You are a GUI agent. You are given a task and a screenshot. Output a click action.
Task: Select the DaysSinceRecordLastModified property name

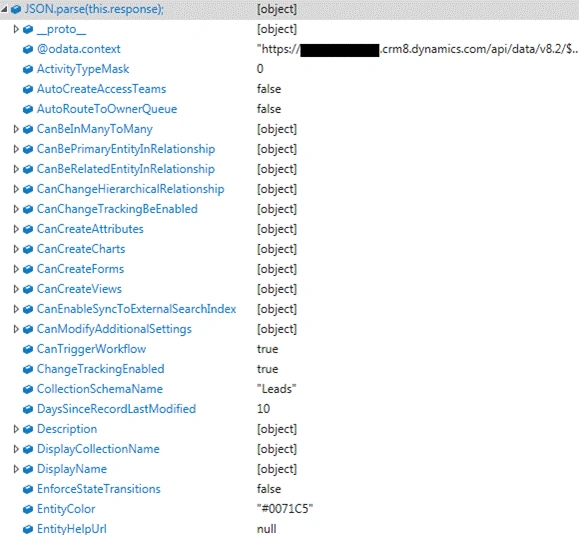click(x=116, y=409)
